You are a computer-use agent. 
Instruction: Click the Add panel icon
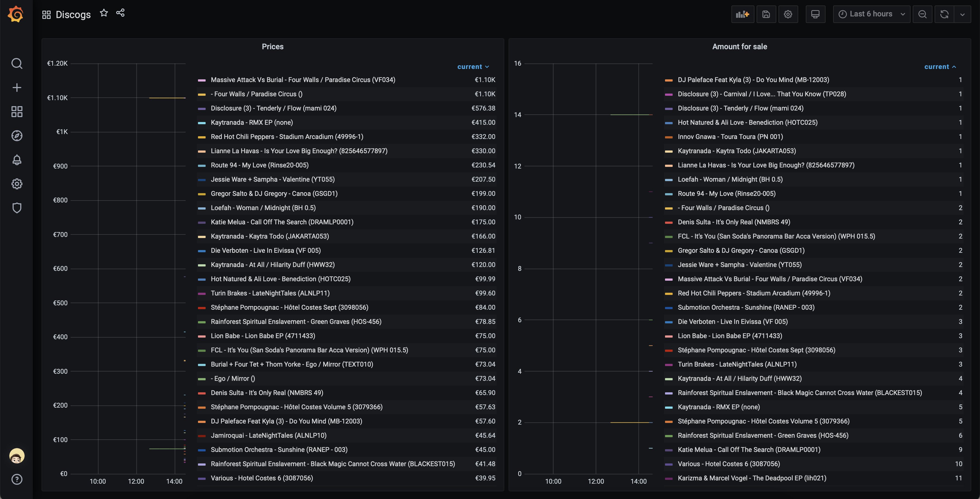click(743, 14)
